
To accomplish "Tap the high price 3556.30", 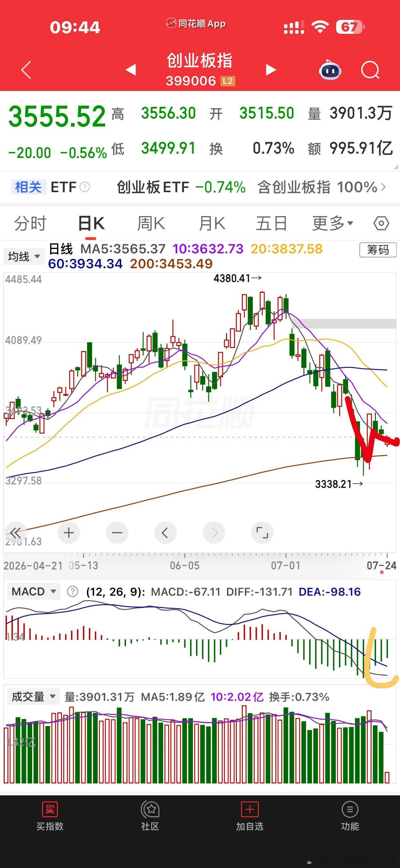I will point(168,113).
